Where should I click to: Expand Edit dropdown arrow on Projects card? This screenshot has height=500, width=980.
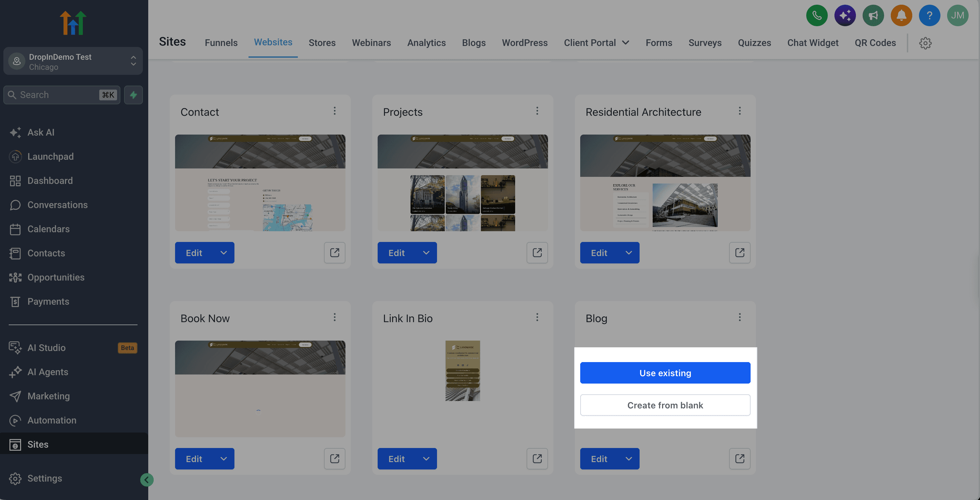[x=426, y=253]
